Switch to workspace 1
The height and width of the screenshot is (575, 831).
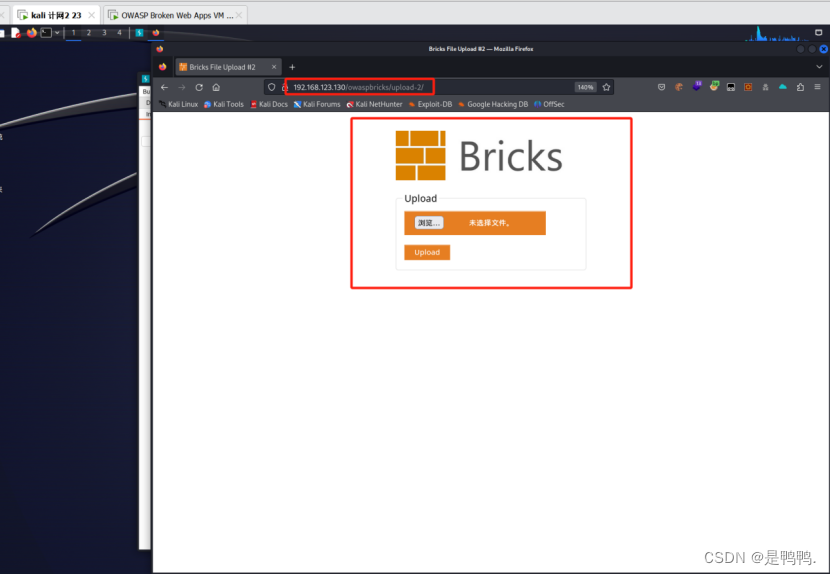point(73,33)
